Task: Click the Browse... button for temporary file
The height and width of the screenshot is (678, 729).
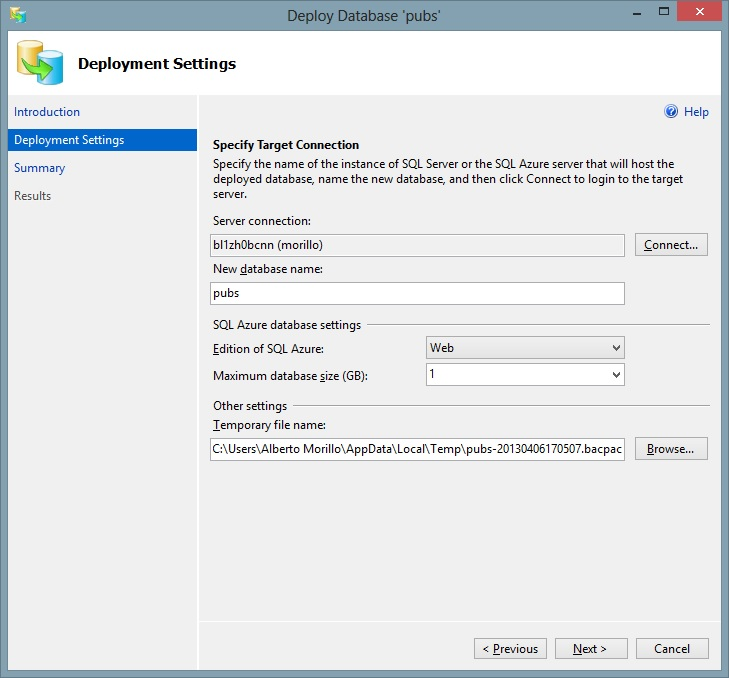Action: tap(671, 449)
